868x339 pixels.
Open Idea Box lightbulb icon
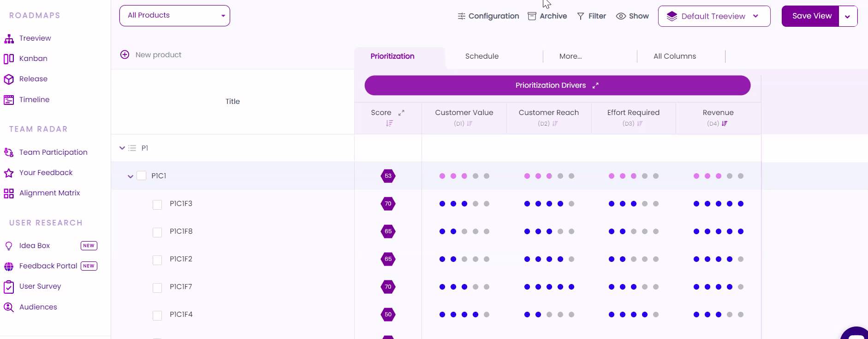point(9,246)
